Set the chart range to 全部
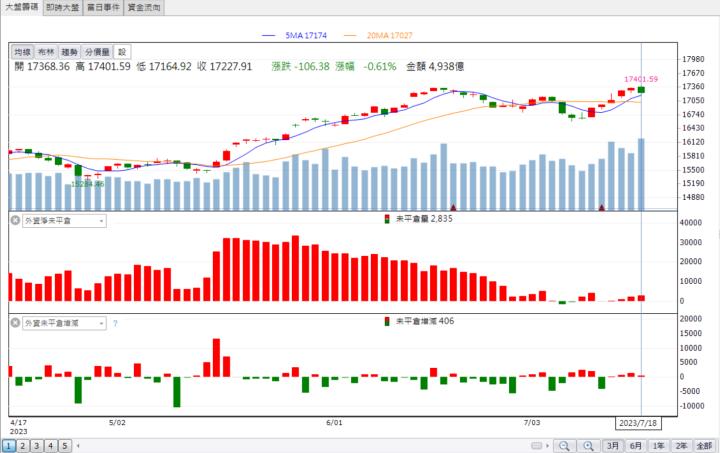Viewport: 720px width, 453px height. coord(704,446)
